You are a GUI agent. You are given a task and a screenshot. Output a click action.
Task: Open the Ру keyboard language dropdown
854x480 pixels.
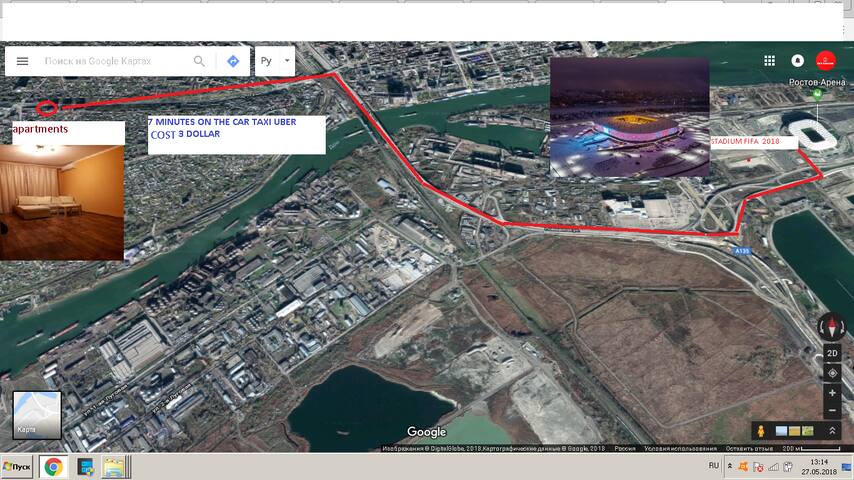pos(275,61)
